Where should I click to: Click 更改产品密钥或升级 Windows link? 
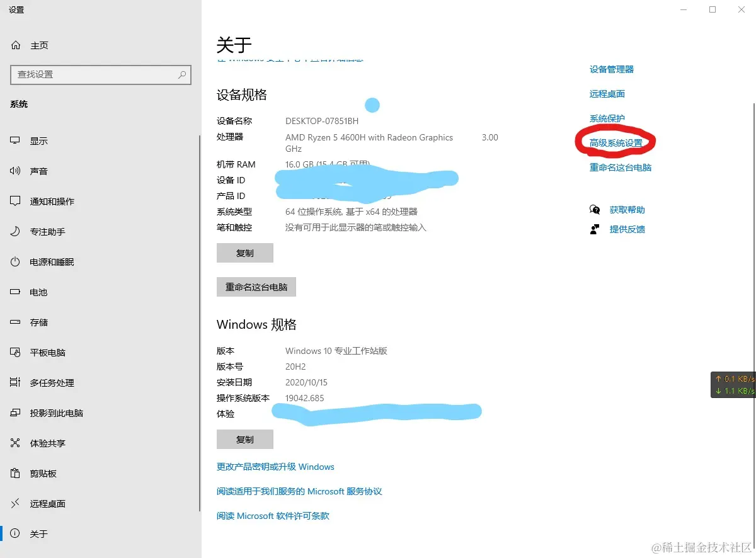click(275, 467)
